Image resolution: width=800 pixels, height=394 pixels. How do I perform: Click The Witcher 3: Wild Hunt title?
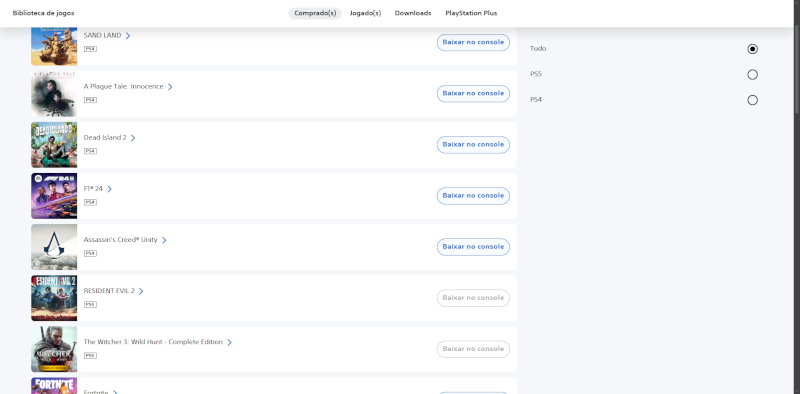pos(153,342)
